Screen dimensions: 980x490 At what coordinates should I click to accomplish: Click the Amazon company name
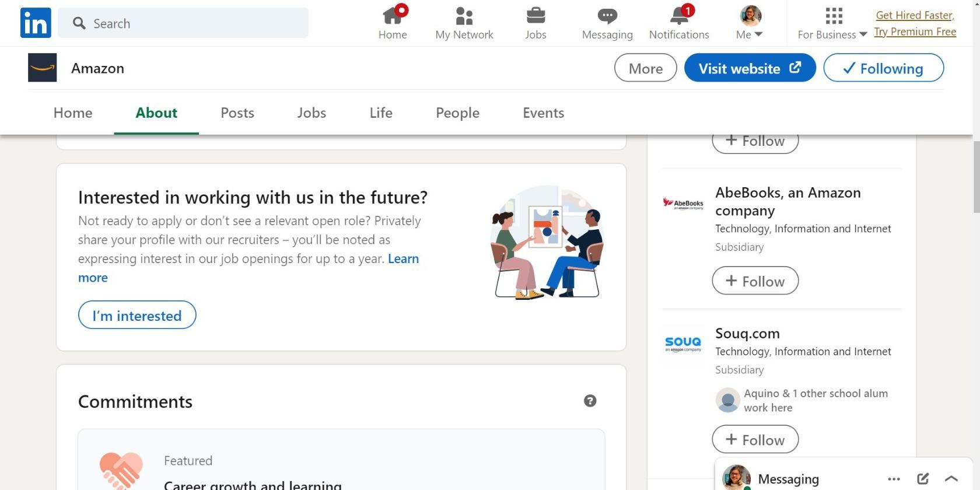97,68
